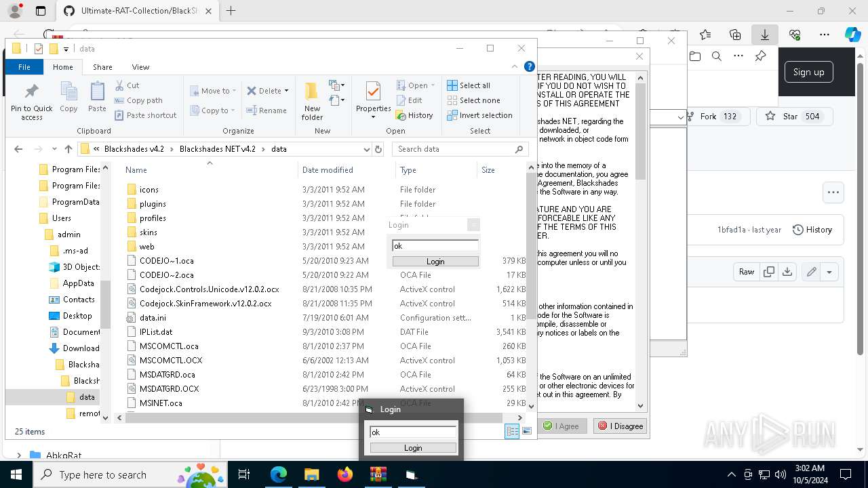Image resolution: width=868 pixels, height=488 pixels.
Task: Switch to the Share ribbon tab
Action: pyautogui.click(x=102, y=67)
